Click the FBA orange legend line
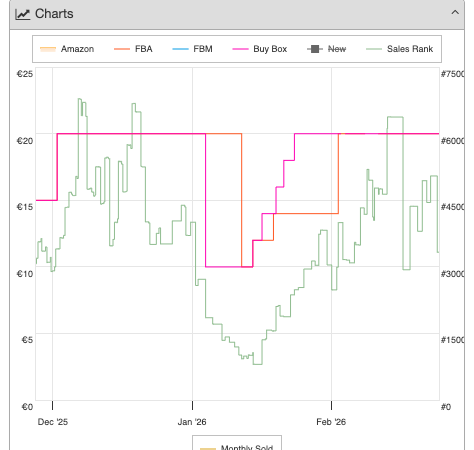Screen dimensions: 474x450 click(122, 49)
